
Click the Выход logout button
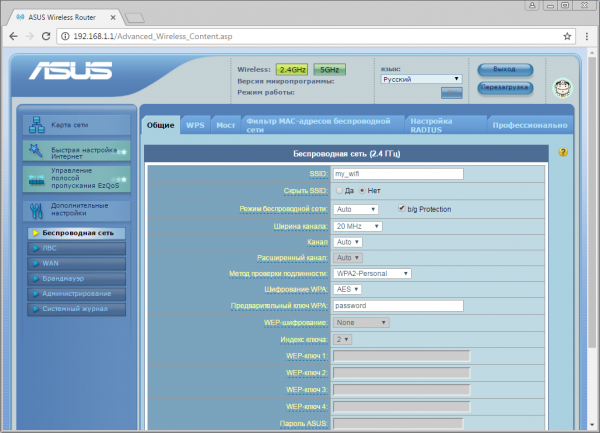coord(505,69)
